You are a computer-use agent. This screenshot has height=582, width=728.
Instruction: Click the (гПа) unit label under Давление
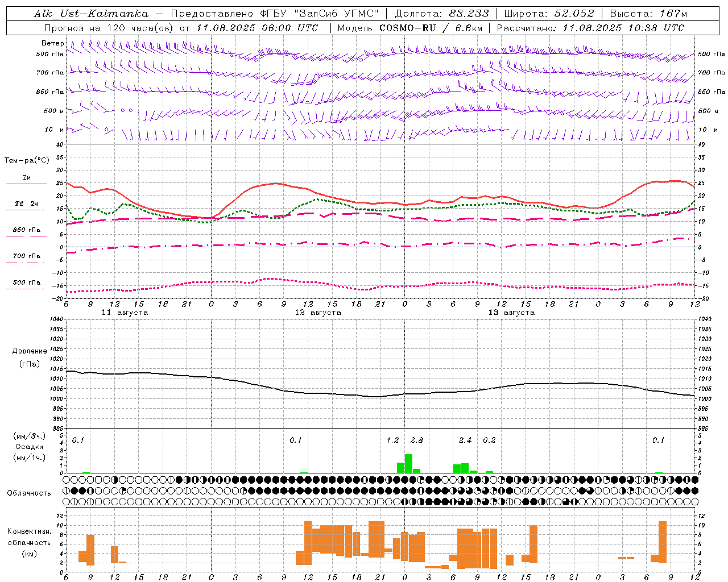tap(30, 364)
